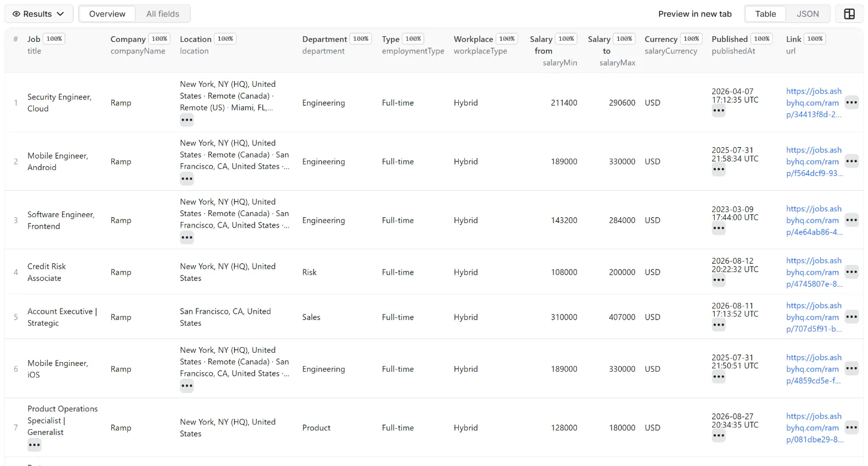Open the column layout icon button
The width and height of the screenshot is (868, 466).
(x=850, y=14)
